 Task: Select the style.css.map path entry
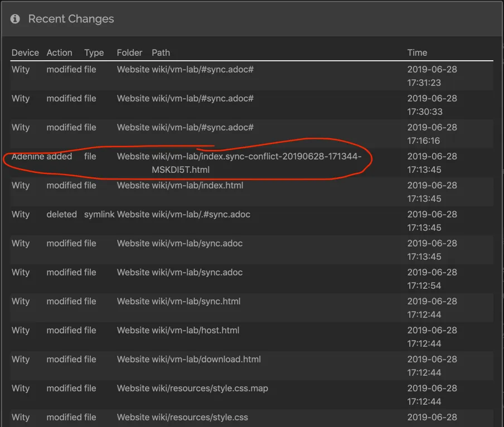210,389
